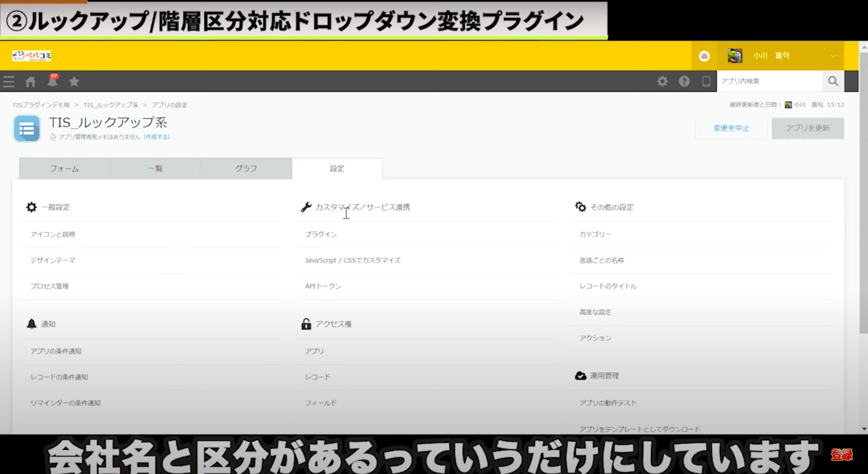Open notifications bell with 97 badge
Viewport: 868px width, 474px height.
[x=52, y=81]
